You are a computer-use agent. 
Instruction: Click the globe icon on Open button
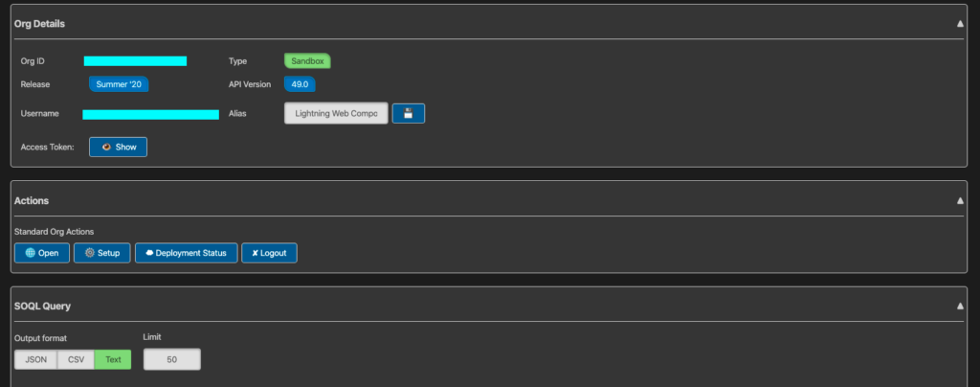30,253
